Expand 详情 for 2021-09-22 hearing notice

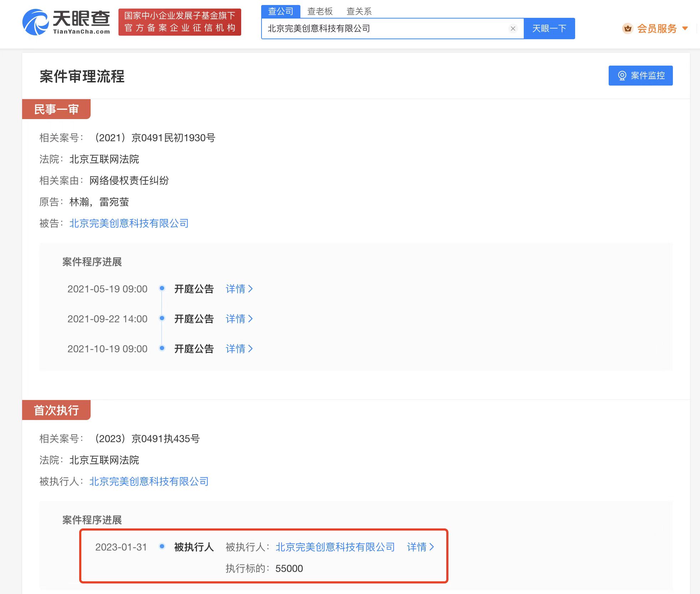[239, 319]
